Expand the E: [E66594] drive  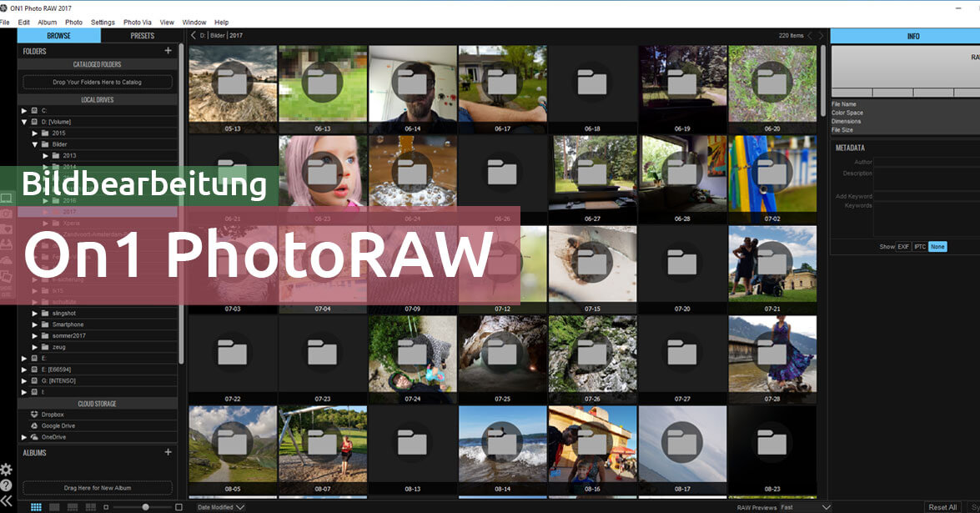24,370
